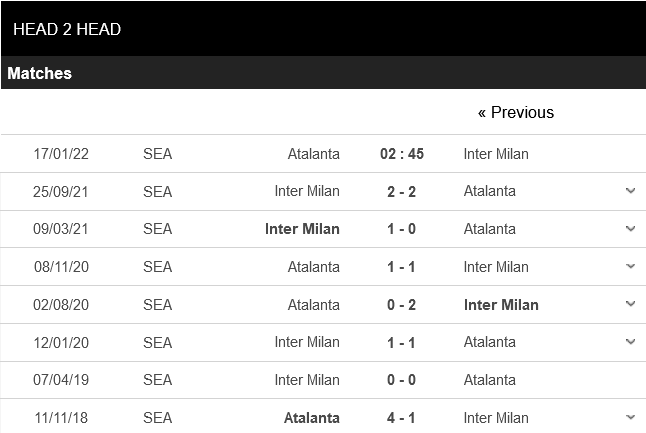This screenshot has height=433, width=646.
Task: Expand the 25/09/21 match row chevron
Action: click(630, 191)
